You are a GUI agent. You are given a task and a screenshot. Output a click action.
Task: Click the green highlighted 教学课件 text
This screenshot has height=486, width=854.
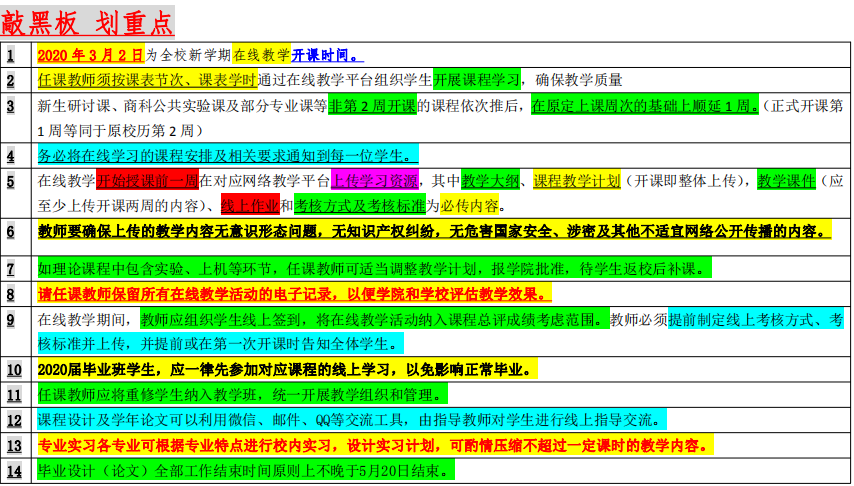point(785,181)
